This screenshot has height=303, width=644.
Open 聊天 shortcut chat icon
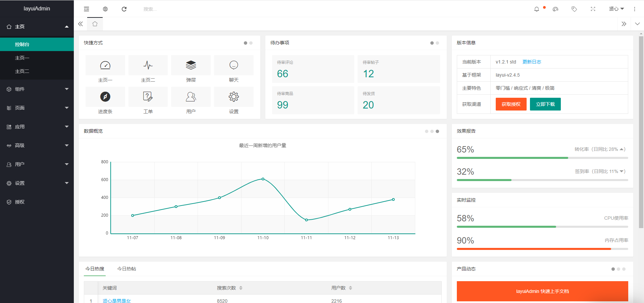234,65
